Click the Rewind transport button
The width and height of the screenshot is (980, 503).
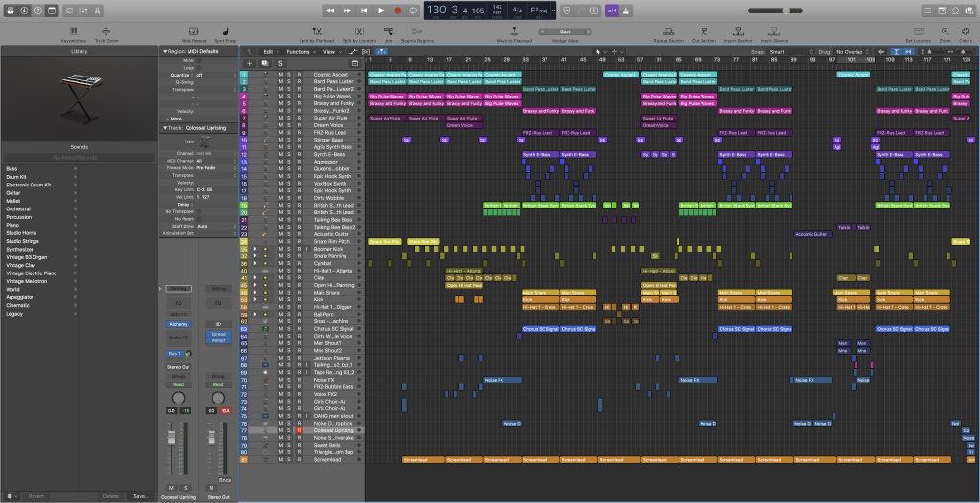(x=330, y=11)
